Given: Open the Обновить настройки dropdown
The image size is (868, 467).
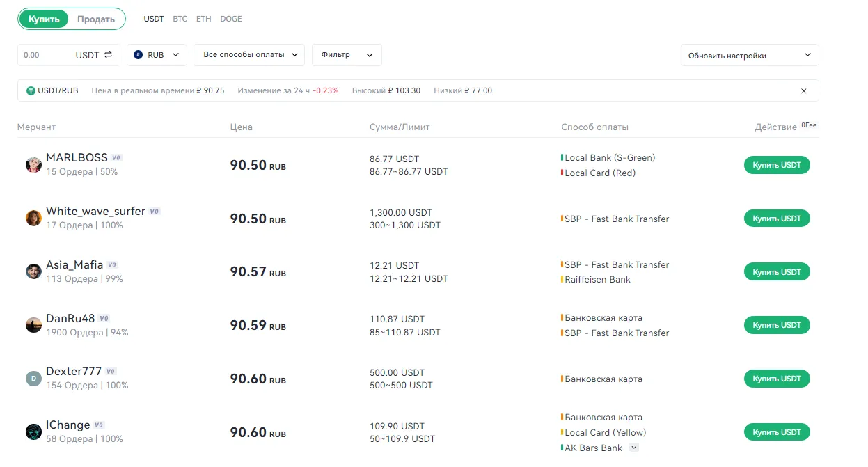Looking at the screenshot, I should point(749,54).
